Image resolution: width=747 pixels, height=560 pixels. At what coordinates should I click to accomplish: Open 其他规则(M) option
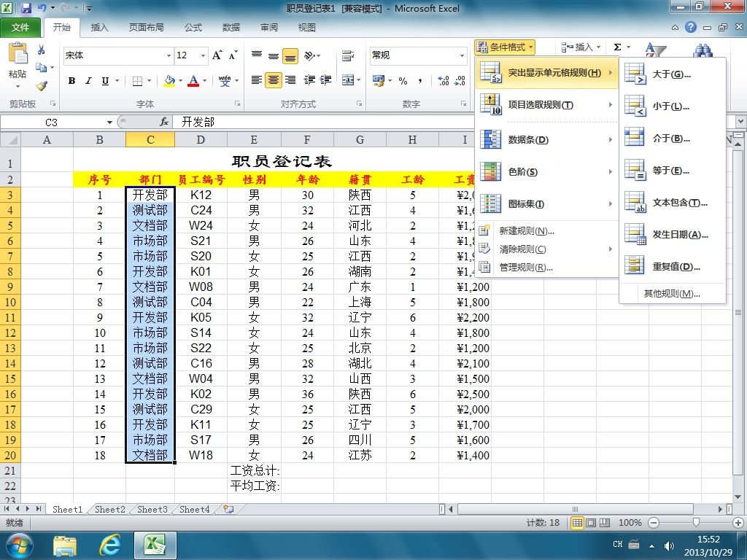coord(672,294)
